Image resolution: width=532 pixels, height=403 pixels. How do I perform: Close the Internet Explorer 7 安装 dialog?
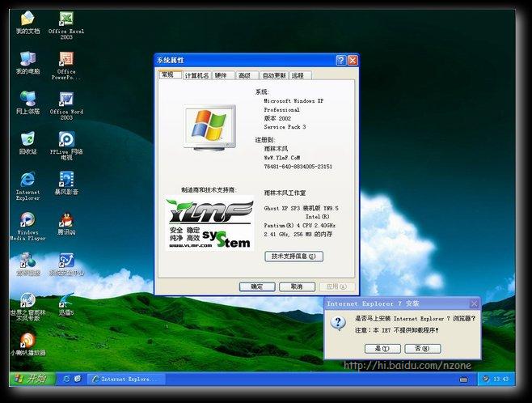[x=474, y=303]
